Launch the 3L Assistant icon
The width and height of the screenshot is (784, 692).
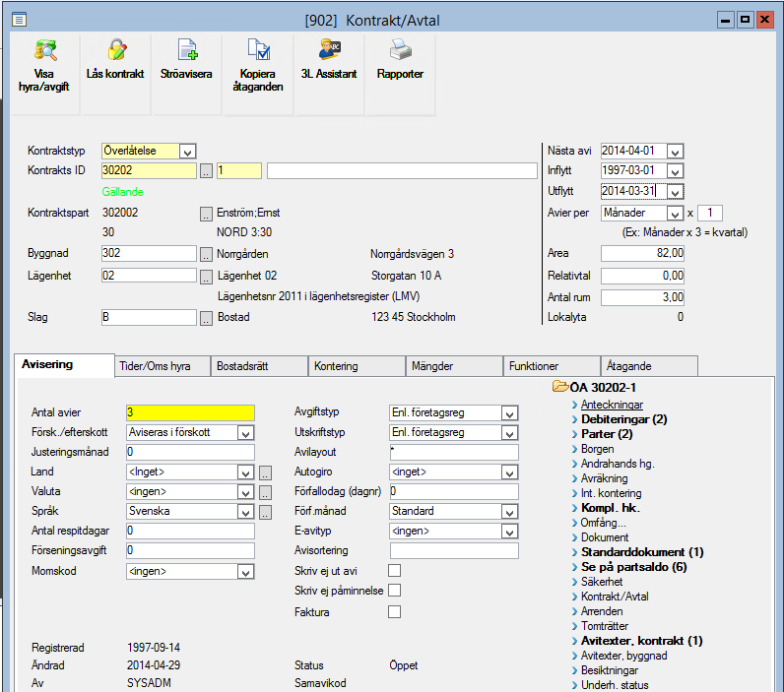pos(330,50)
